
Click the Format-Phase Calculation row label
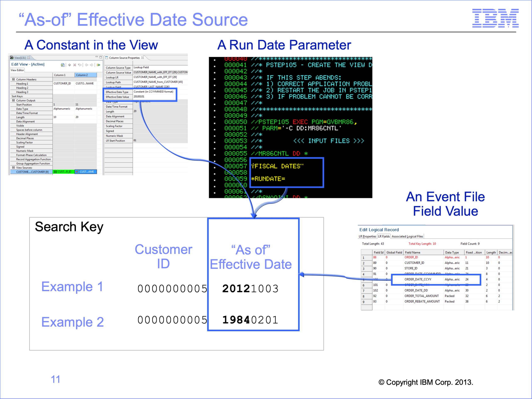(31, 155)
